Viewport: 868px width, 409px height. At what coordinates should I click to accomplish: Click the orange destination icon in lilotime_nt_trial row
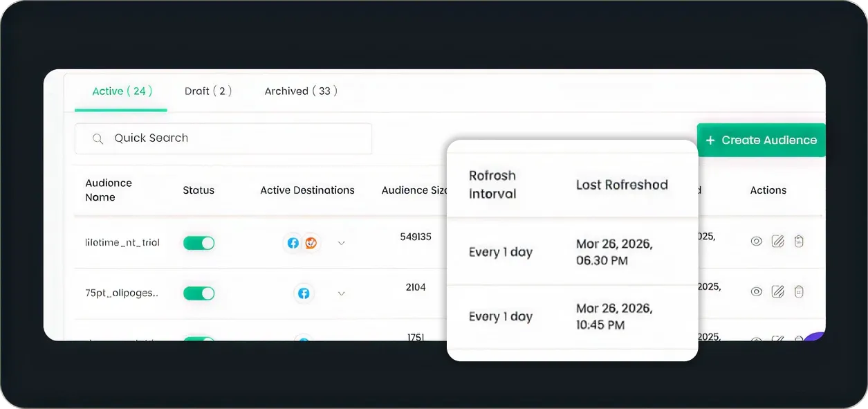(x=311, y=243)
